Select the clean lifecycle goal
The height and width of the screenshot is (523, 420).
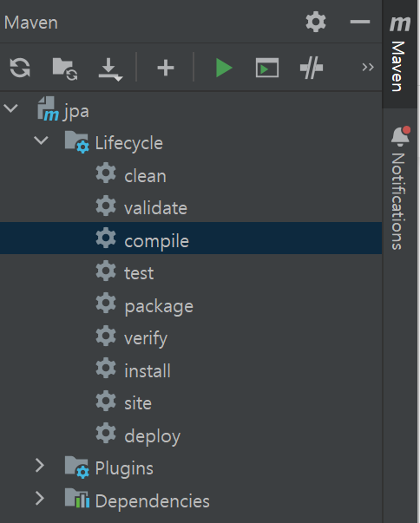point(145,176)
